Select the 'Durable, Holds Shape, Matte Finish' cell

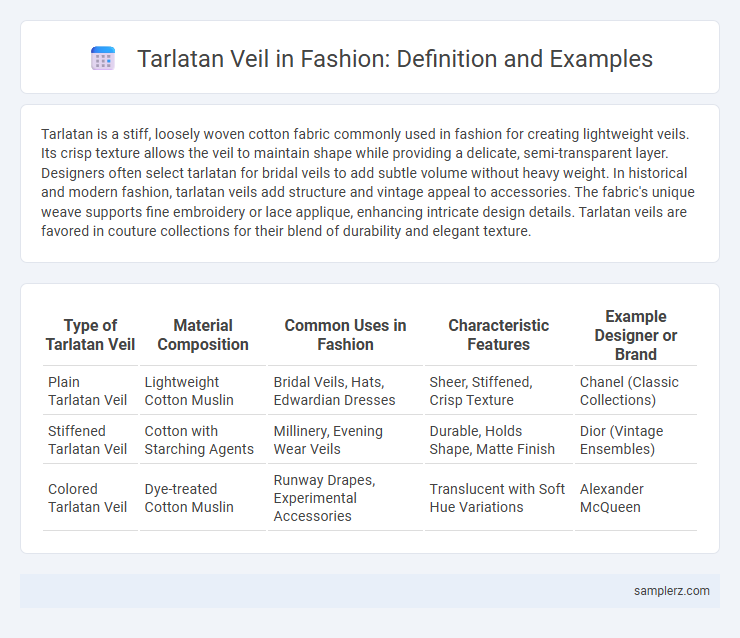point(498,440)
